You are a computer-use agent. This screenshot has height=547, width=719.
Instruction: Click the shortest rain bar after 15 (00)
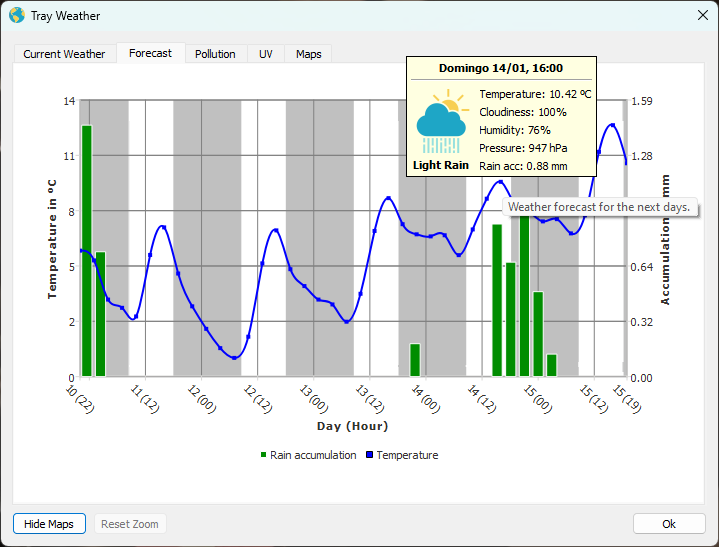point(551,365)
